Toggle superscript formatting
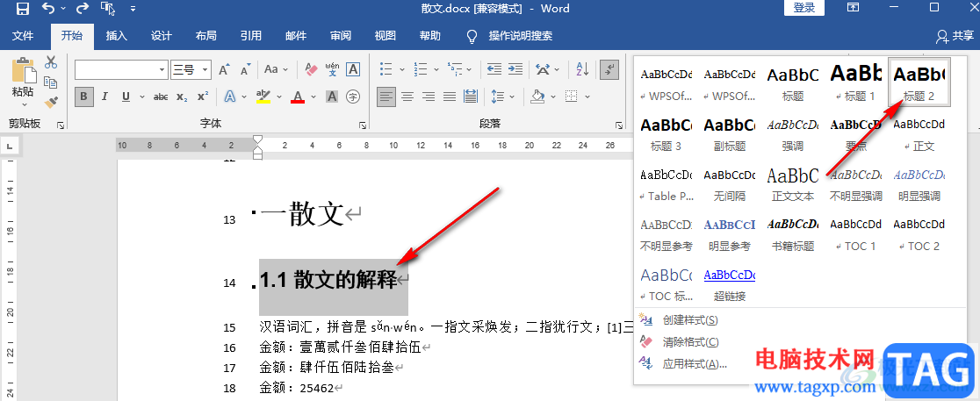The width and height of the screenshot is (980, 401). (x=203, y=97)
